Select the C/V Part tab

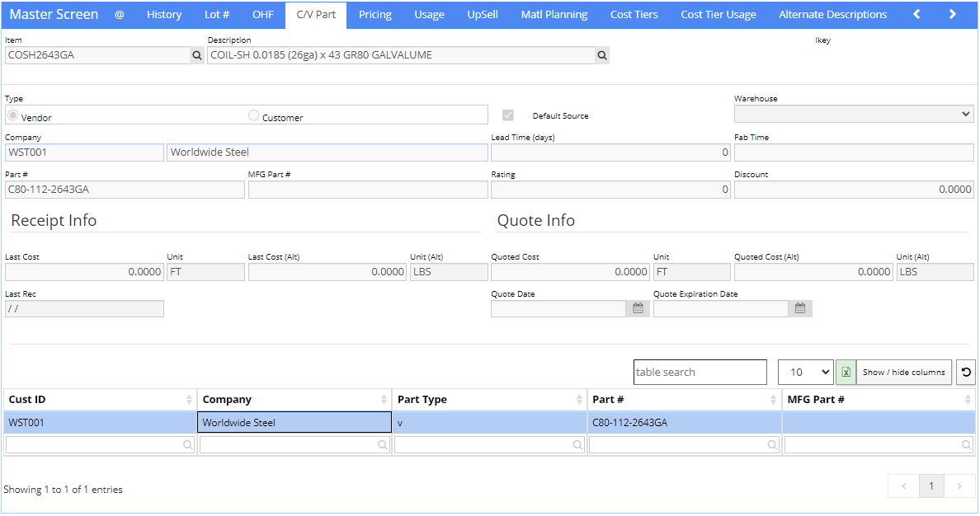pos(316,14)
